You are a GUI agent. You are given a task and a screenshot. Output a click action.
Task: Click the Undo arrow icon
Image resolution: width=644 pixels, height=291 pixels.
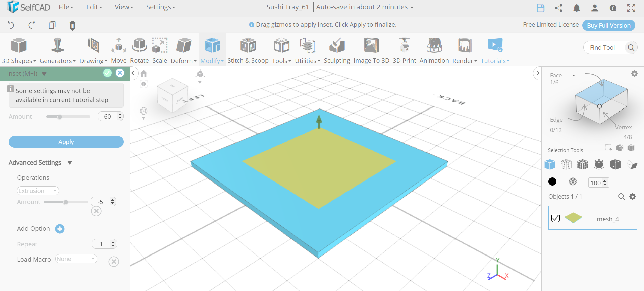11,25
